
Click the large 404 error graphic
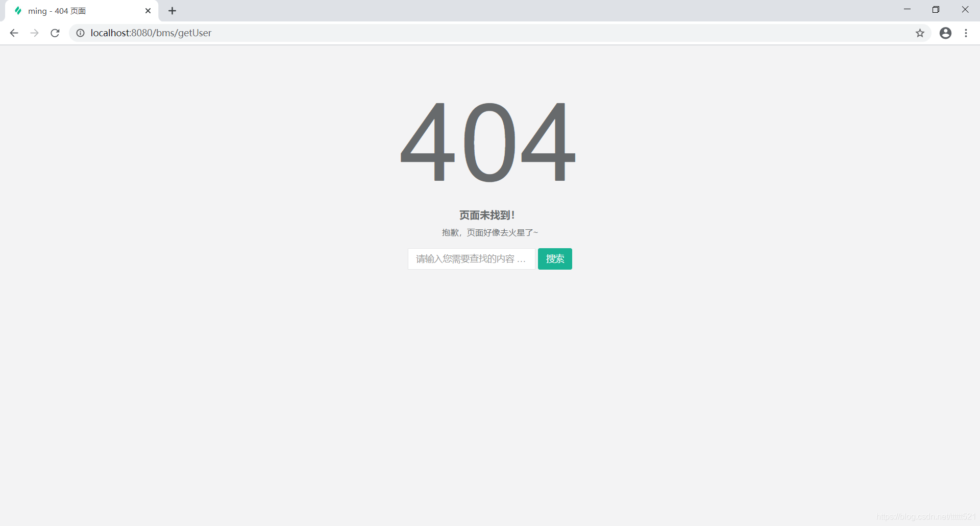[x=488, y=143]
